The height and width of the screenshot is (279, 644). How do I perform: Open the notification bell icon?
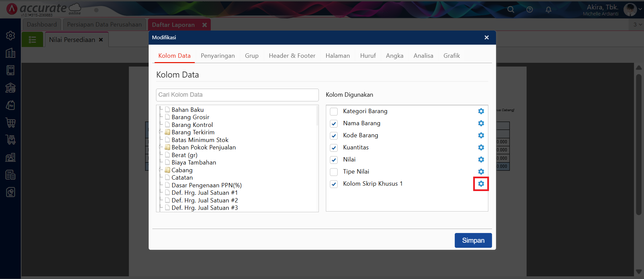click(548, 10)
